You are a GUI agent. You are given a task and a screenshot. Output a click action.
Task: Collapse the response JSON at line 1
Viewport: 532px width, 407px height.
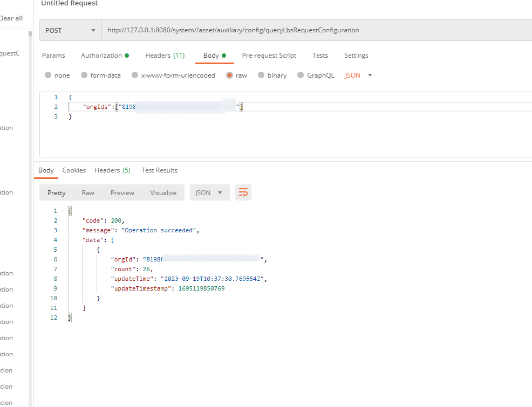pos(64,211)
